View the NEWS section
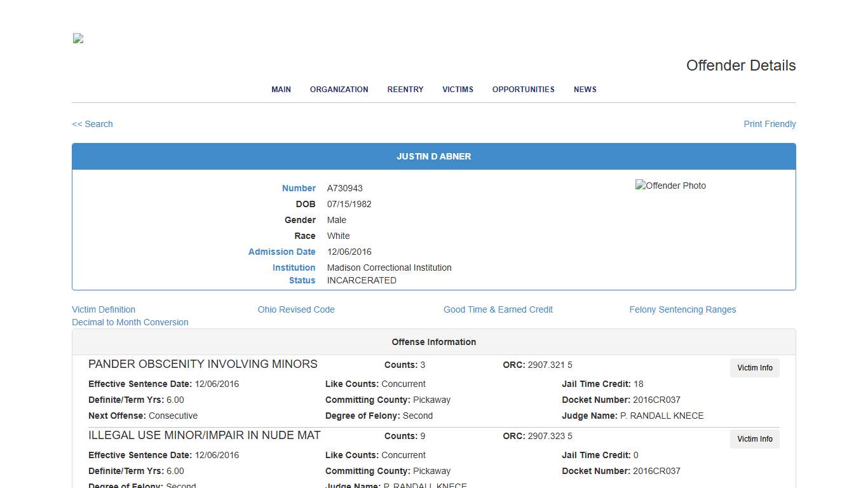Screen dimensions: 868x488 coord(585,90)
